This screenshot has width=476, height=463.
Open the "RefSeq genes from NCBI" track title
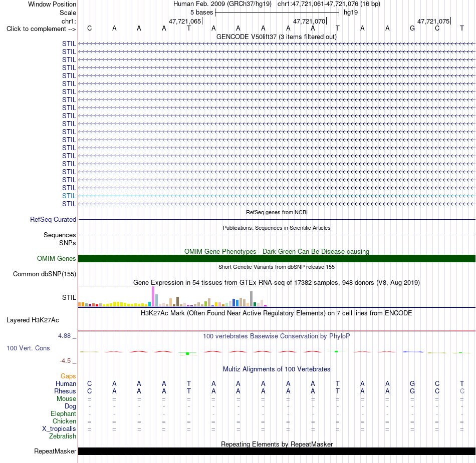277,212
